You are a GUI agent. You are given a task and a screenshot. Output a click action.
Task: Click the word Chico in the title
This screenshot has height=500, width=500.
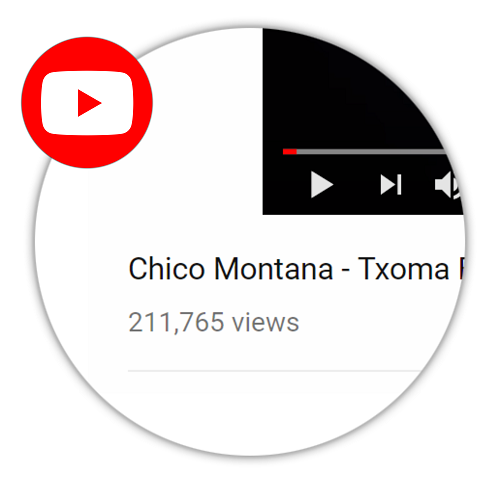pos(166,269)
